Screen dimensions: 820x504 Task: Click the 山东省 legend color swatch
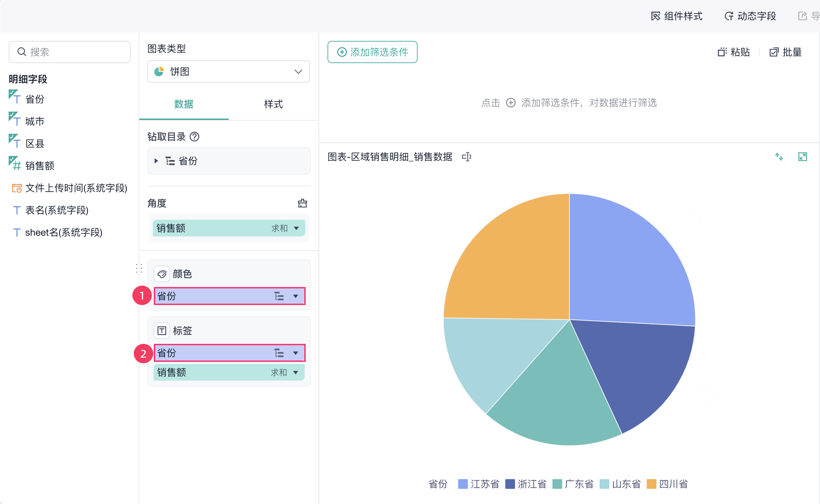pos(604,484)
